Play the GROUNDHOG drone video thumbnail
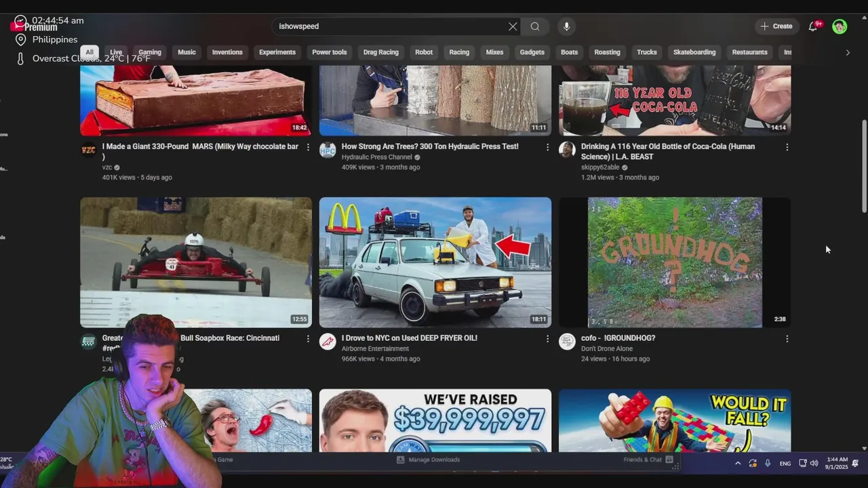This screenshot has width=868, height=488. tap(675, 262)
